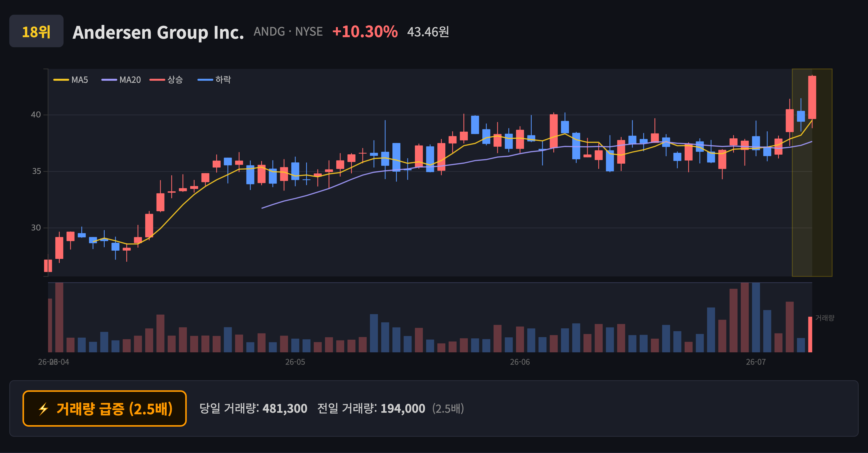Click the 당일 거래량 value 481,300
The width and height of the screenshot is (868, 453).
pos(285,409)
